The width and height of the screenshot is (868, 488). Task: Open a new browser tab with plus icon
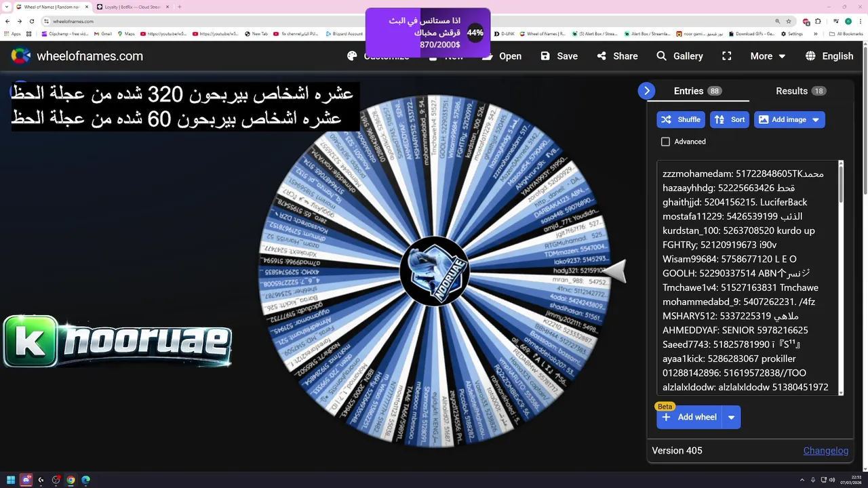coord(179,7)
